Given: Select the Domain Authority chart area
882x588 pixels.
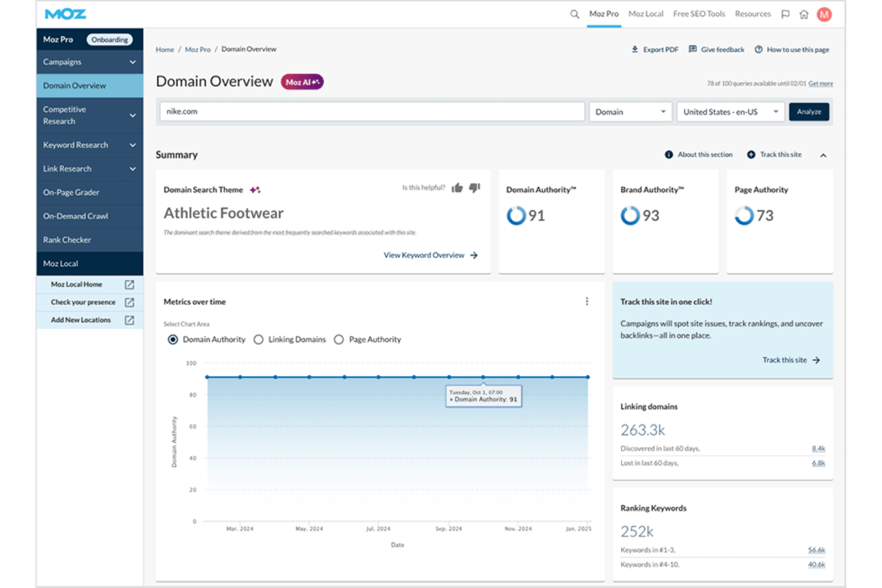Looking at the screenshot, I should pos(172,339).
